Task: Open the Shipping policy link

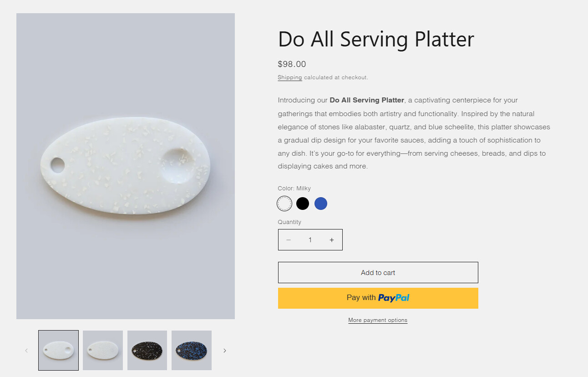Action: pyautogui.click(x=290, y=77)
